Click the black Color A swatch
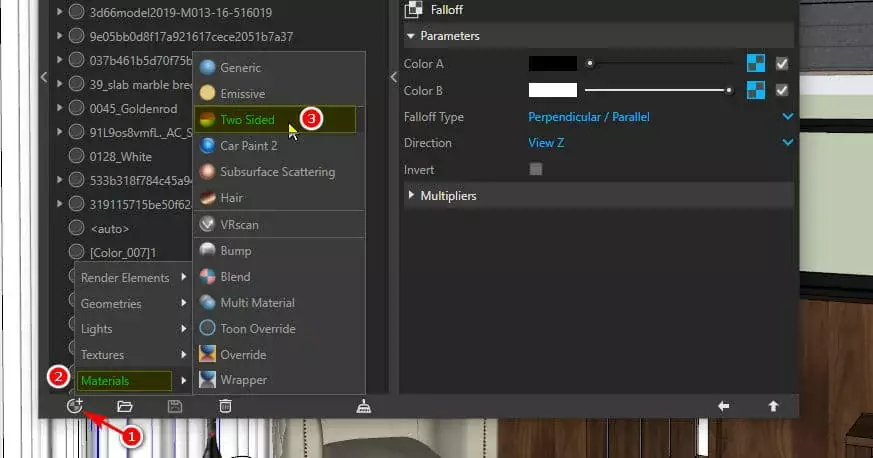Screen dimensions: 873x458 552,63
